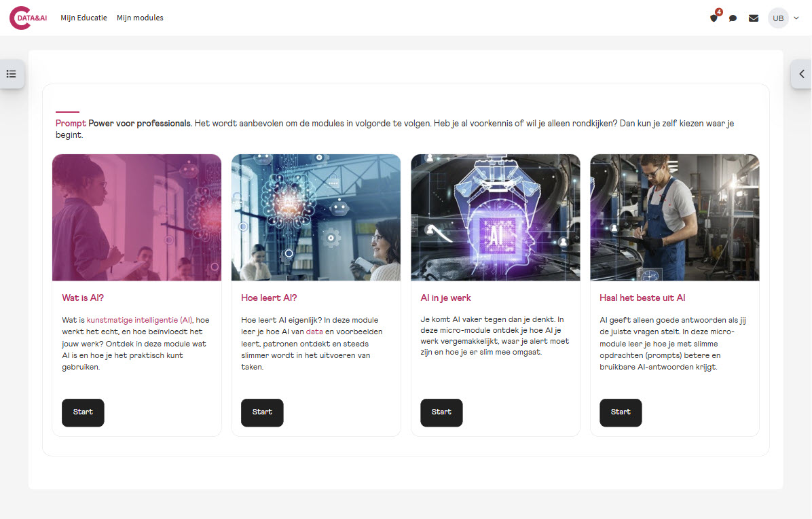The width and height of the screenshot is (812, 519).
Task: Open the chat speech bubble icon
Action: (733, 18)
